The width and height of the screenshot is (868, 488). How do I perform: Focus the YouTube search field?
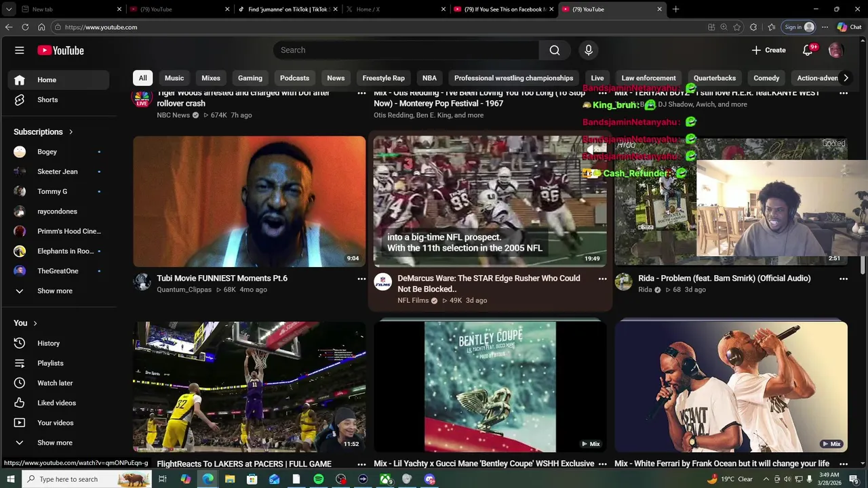(406, 50)
